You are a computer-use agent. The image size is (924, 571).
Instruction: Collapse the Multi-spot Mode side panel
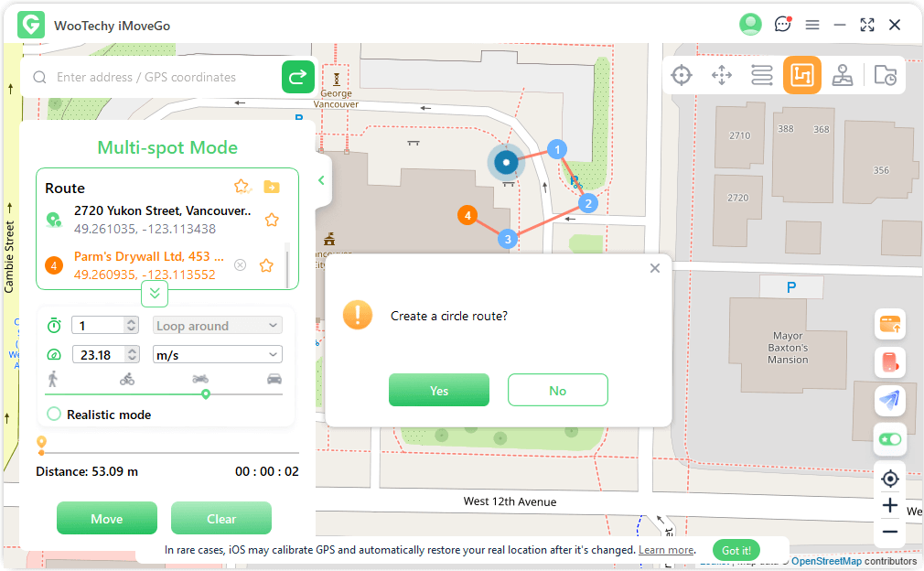[321, 180]
